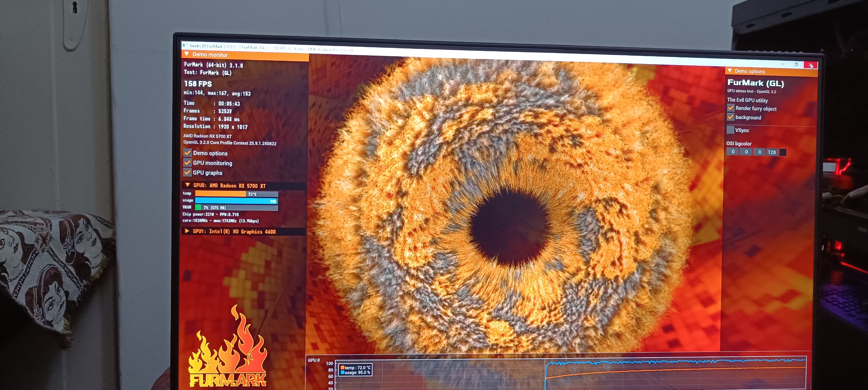Collapse the Demo options panel triangle
Image resolution: width=868 pixels, height=390 pixels.
pyautogui.click(x=730, y=71)
